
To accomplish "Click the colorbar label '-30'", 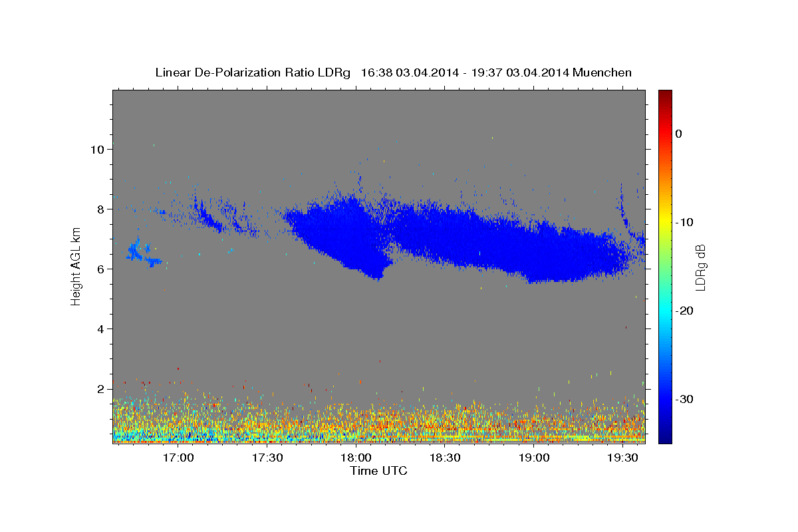I will pos(685,399).
